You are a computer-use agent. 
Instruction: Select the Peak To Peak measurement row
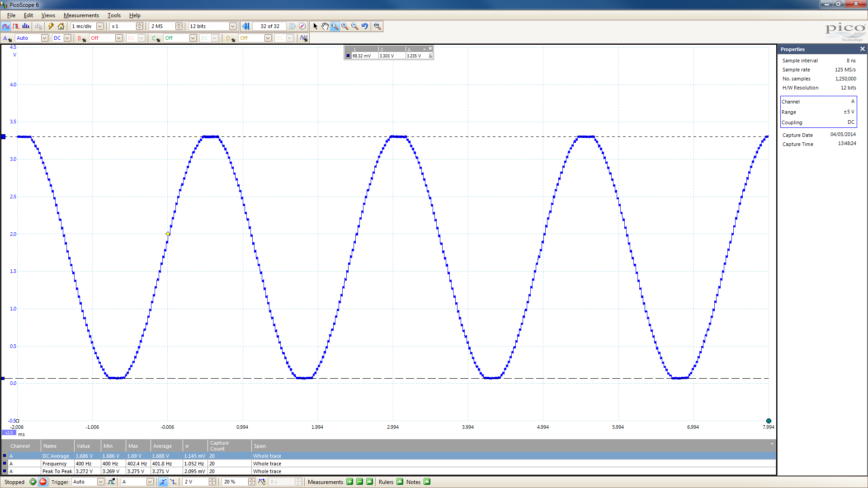[389, 471]
